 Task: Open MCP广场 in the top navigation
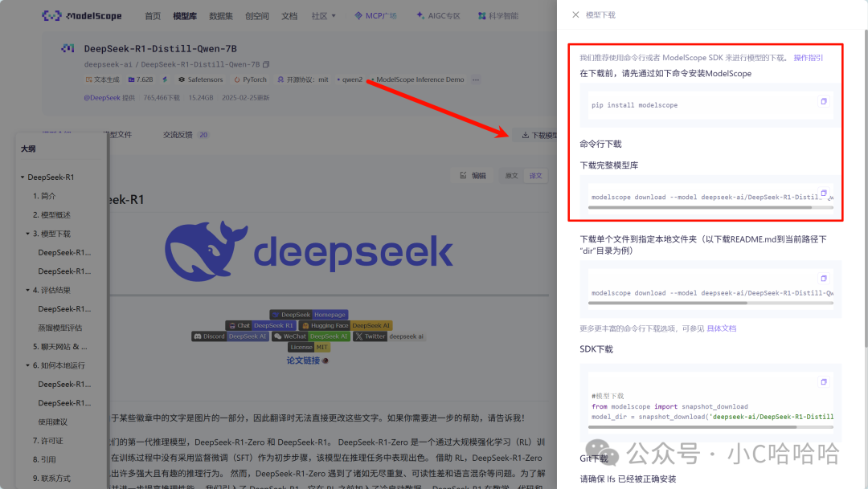(x=376, y=16)
